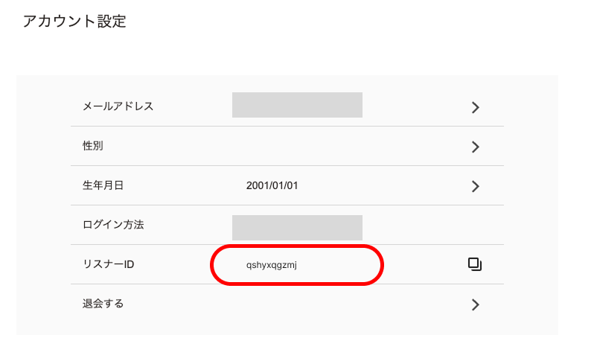
Task: Click the 退会する row chevron
Action: tap(476, 304)
